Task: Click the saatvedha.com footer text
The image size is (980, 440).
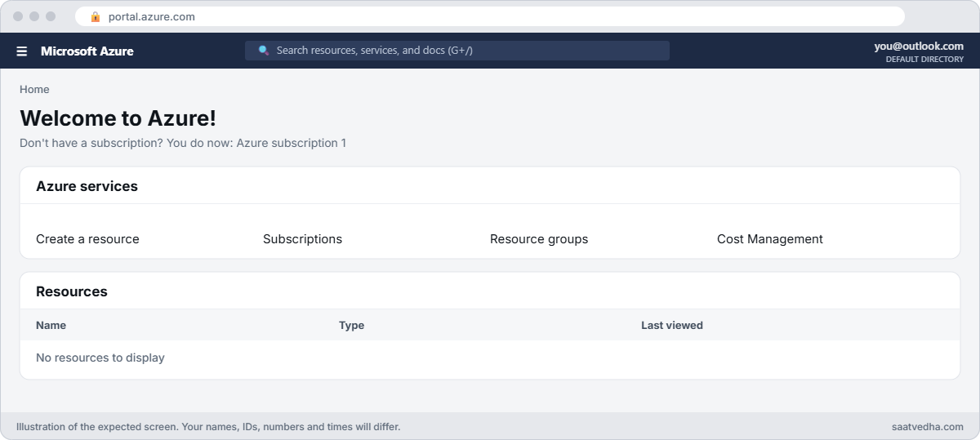Action: click(928, 427)
